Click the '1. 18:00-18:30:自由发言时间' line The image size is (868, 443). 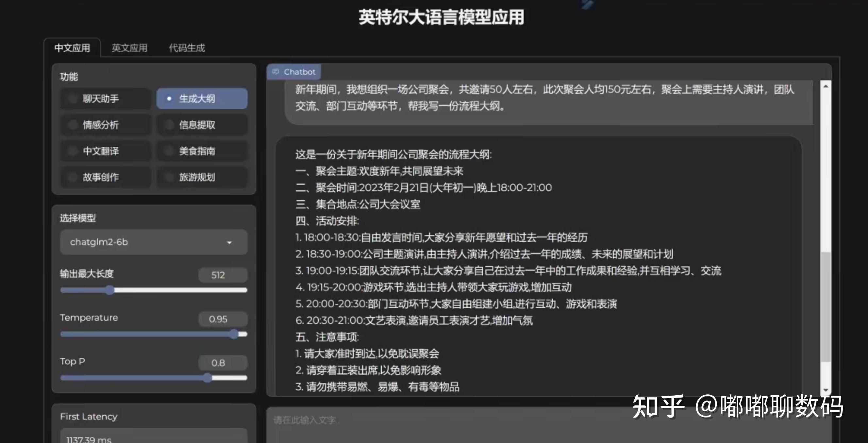(x=442, y=238)
